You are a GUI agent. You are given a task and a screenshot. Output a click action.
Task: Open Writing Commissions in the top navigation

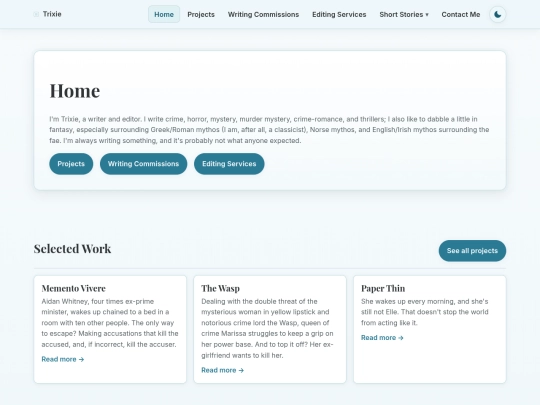click(263, 14)
